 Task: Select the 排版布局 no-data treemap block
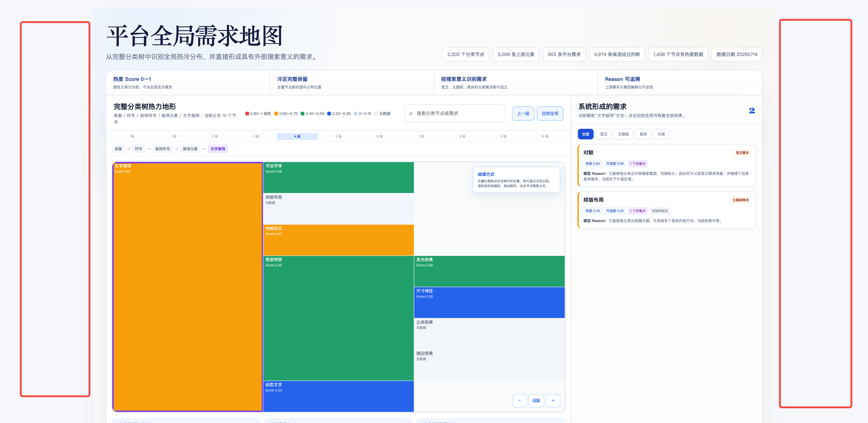338,209
